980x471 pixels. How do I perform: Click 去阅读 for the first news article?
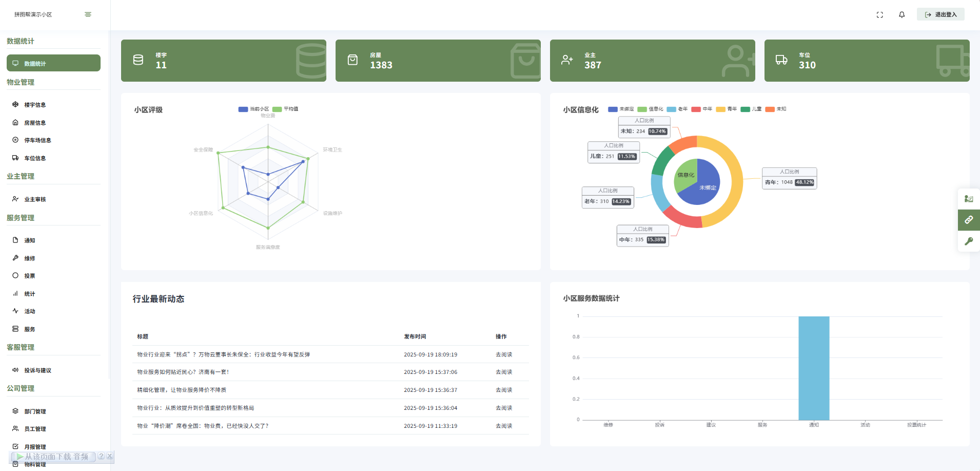click(x=503, y=354)
